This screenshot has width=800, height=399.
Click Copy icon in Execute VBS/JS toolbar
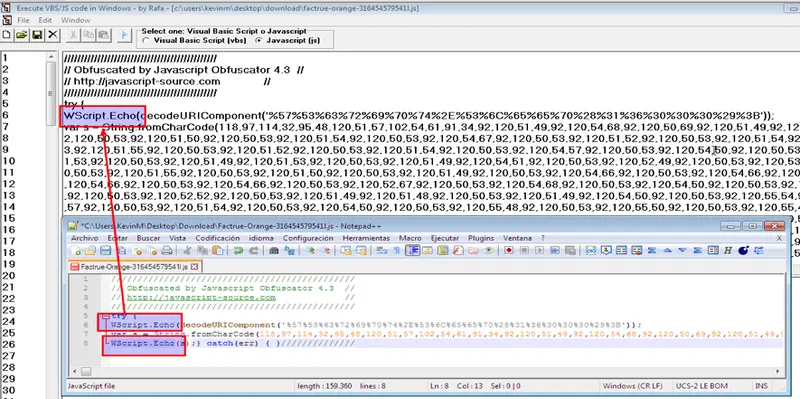pyautogui.click(x=88, y=35)
